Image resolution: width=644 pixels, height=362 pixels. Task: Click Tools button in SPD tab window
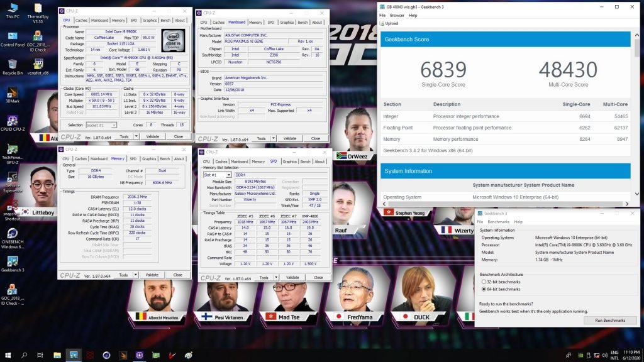(x=264, y=278)
